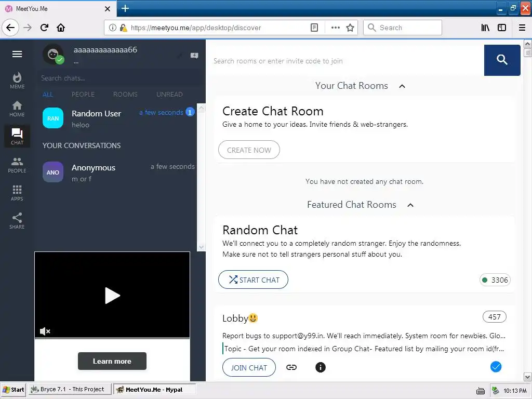Click JOIN CHAT for Lobby
This screenshot has width=532, height=399.
coord(249,367)
